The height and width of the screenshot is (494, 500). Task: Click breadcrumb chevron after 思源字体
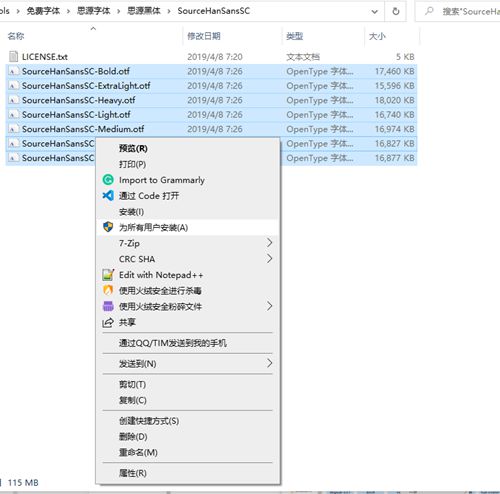coord(119,11)
